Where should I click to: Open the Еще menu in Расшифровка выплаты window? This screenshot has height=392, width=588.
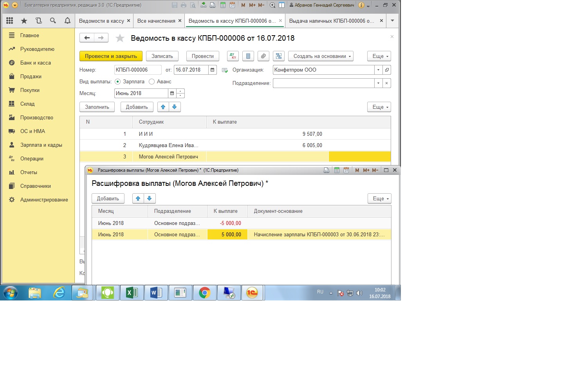pyautogui.click(x=379, y=198)
